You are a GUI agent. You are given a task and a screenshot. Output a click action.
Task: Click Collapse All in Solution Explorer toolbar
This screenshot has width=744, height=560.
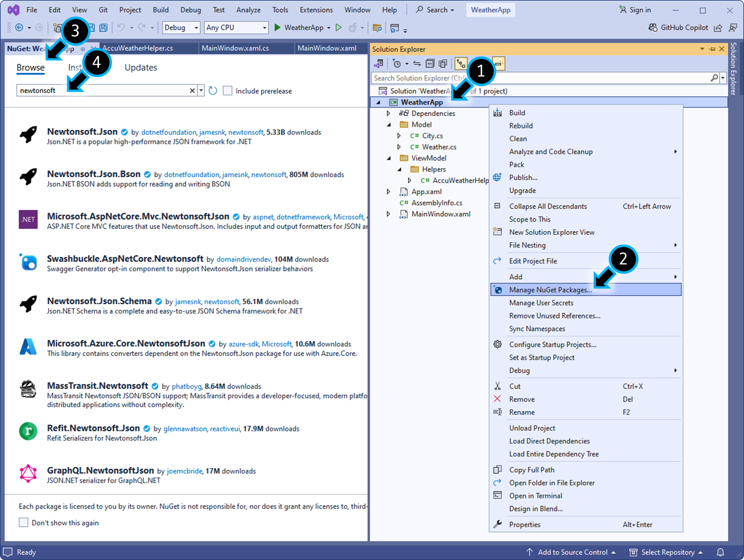coord(430,64)
